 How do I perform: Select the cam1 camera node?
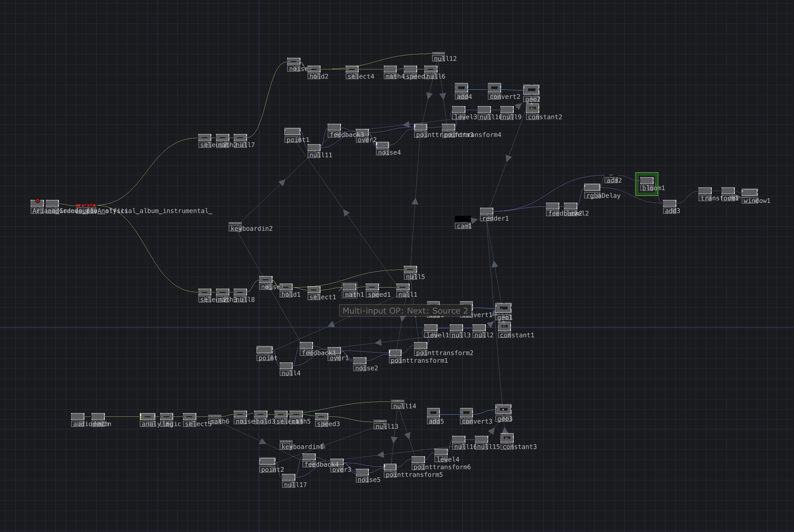(463, 219)
